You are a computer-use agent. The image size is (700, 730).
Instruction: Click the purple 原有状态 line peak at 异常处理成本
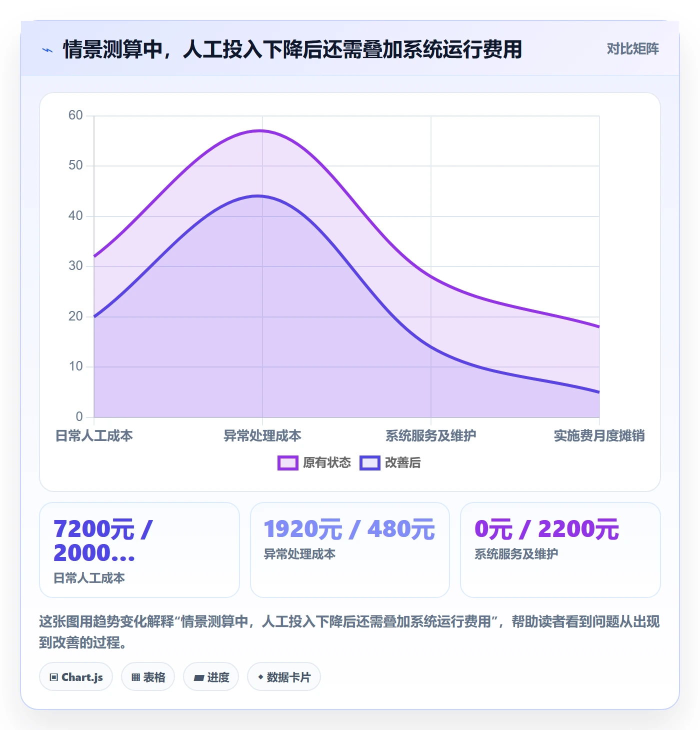262,131
